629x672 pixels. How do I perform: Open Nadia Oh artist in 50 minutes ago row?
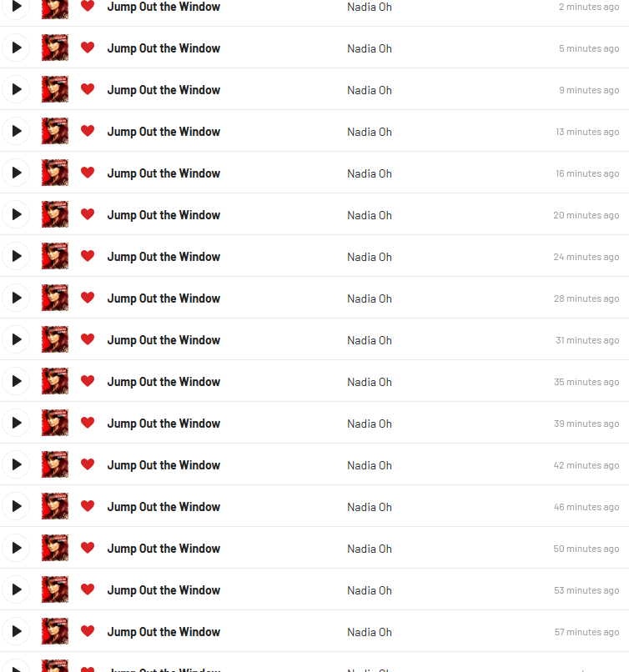[x=370, y=549]
